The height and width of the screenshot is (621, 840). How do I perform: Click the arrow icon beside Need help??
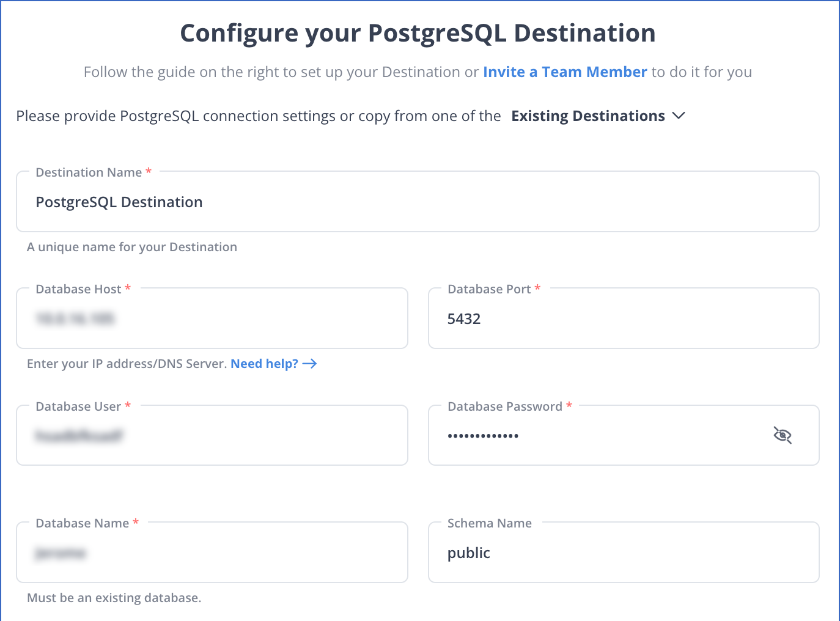click(x=310, y=364)
